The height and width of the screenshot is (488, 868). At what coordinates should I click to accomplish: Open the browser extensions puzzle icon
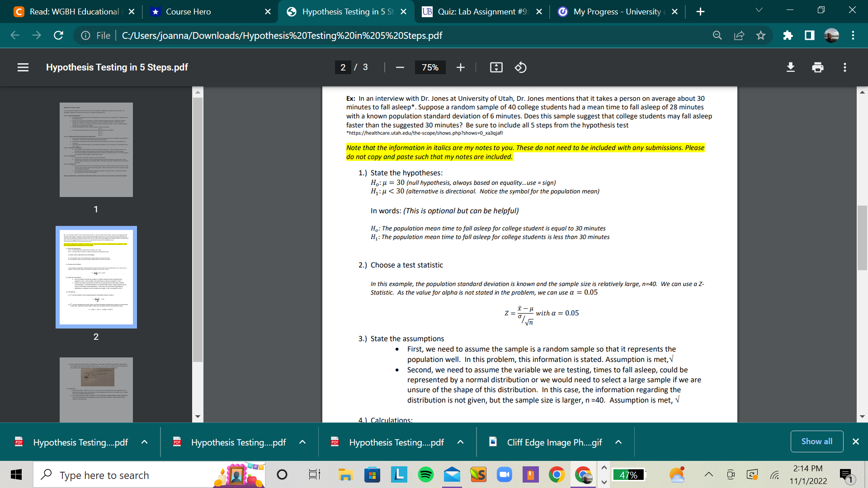pyautogui.click(x=788, y=35)
